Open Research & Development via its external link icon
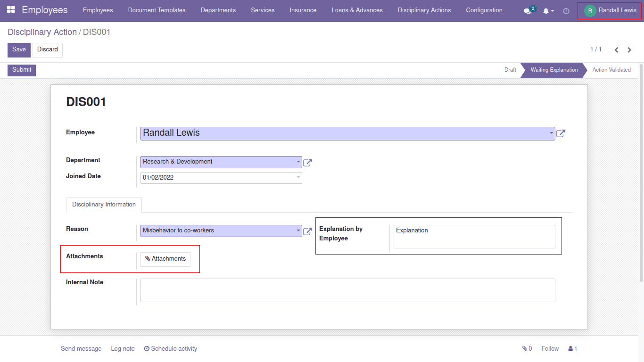 pyautogui.click(x=307, y=162)
